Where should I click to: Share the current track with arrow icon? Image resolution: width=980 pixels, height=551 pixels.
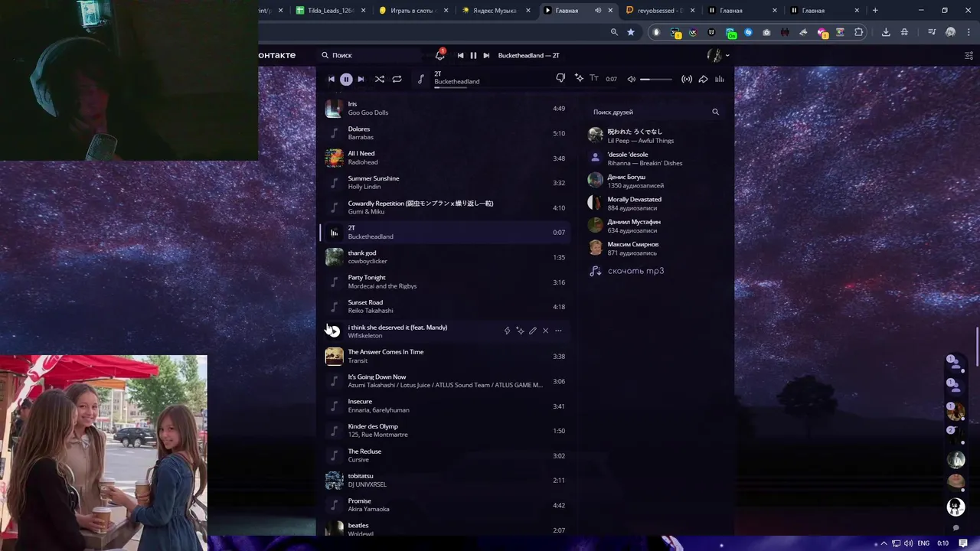(x=703, y=79)
